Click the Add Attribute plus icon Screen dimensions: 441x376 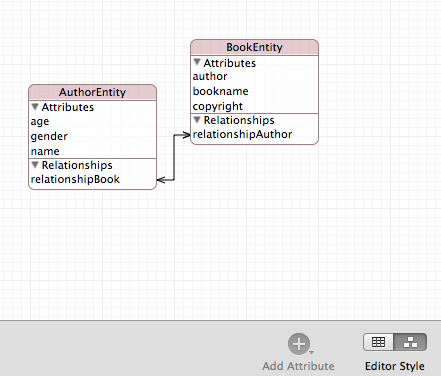[299, 344]
